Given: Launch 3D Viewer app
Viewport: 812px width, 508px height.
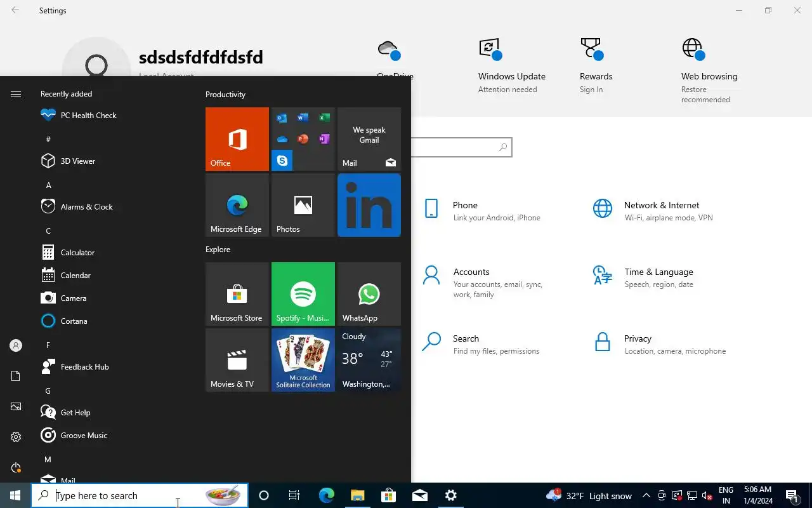Looking at the screenshot, I should point(112,161).
